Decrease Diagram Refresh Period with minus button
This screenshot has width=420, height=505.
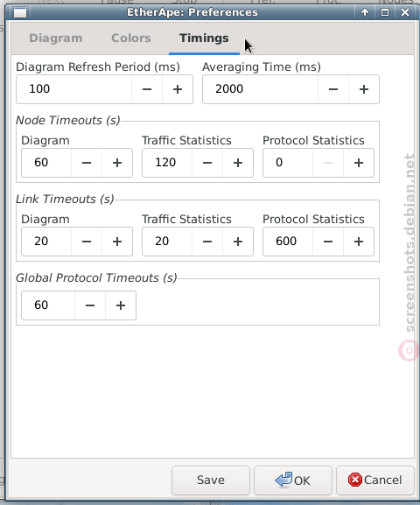147,89
